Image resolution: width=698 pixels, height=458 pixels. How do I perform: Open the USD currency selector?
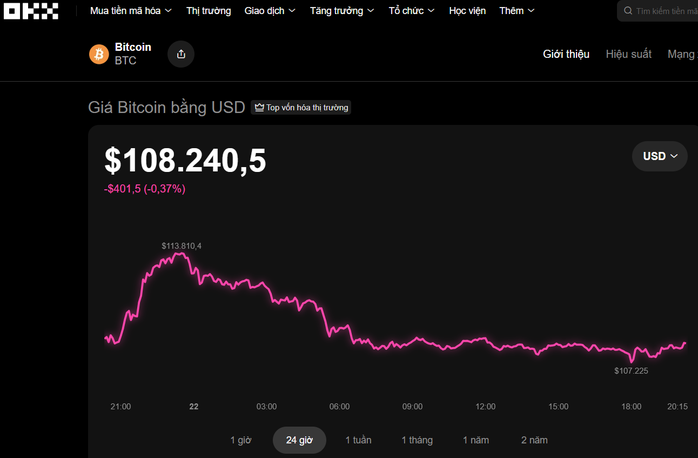click(659, 156)
